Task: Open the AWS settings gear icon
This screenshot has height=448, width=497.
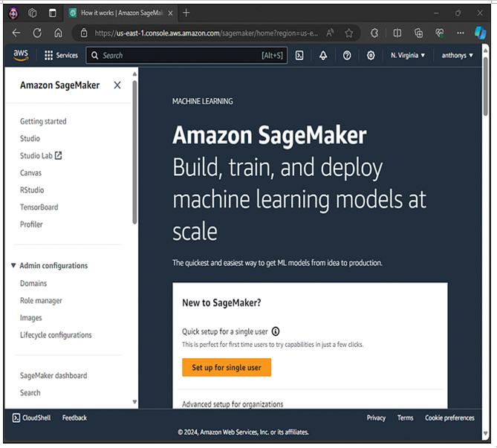Action: click(x=371, y=56)
